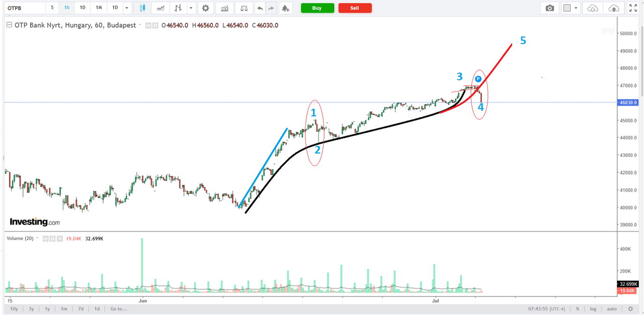The width and height of the screenshot is (644, 315).
Task: Open chart properties gear in top toolbar
Action: coord(205,8)
